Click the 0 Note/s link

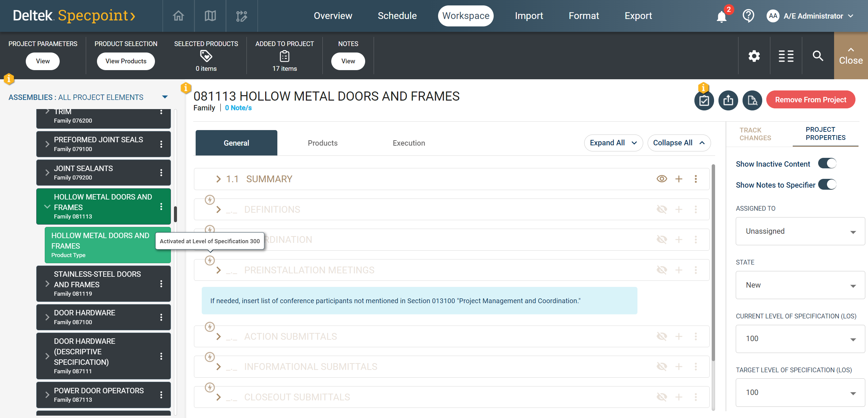[238, 108]
